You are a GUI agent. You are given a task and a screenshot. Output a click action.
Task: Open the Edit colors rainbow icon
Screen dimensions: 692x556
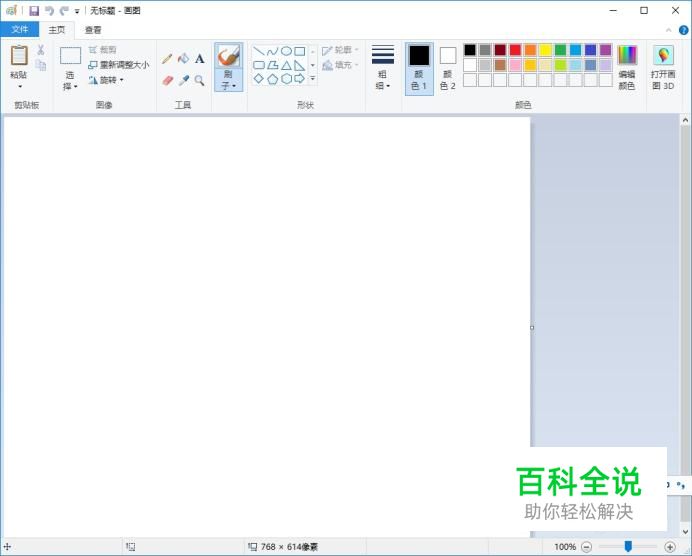[627, 55]
